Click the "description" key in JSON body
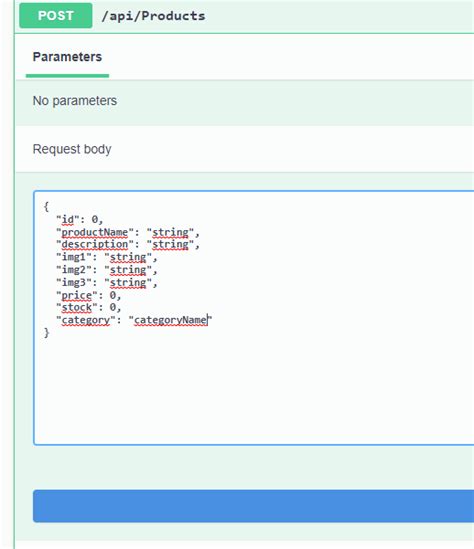The height and width of the screenshot is (549, 474). pos(95,244)
